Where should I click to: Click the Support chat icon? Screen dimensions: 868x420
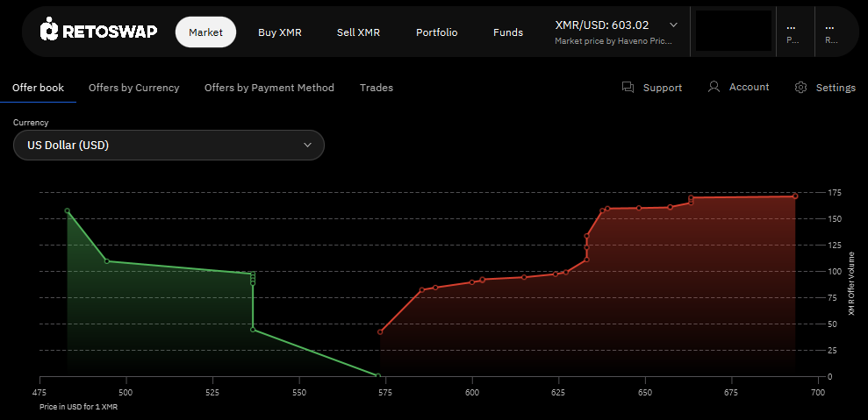(628, 87)
